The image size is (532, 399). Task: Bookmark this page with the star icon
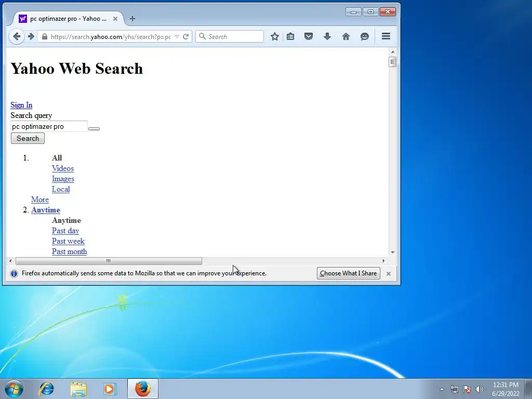[x=275, y=37]
